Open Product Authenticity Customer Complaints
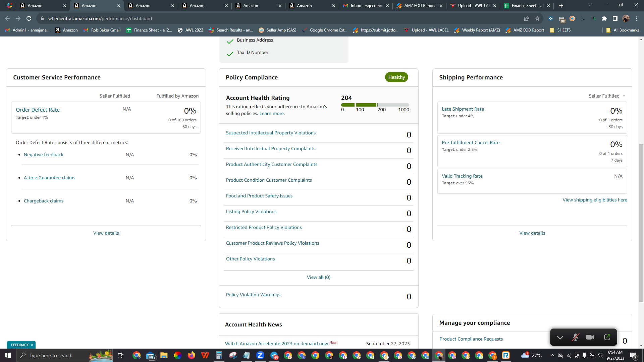644x362 pixels. (x=272, y=164)
